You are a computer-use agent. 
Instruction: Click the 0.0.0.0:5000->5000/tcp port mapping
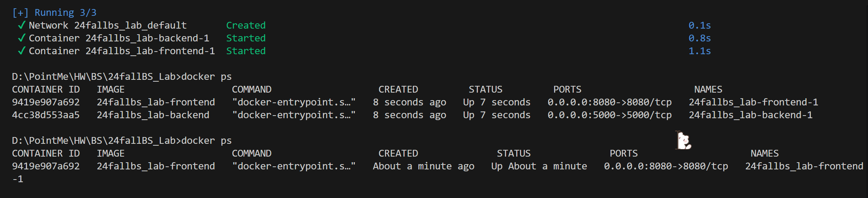pos(609,115)
